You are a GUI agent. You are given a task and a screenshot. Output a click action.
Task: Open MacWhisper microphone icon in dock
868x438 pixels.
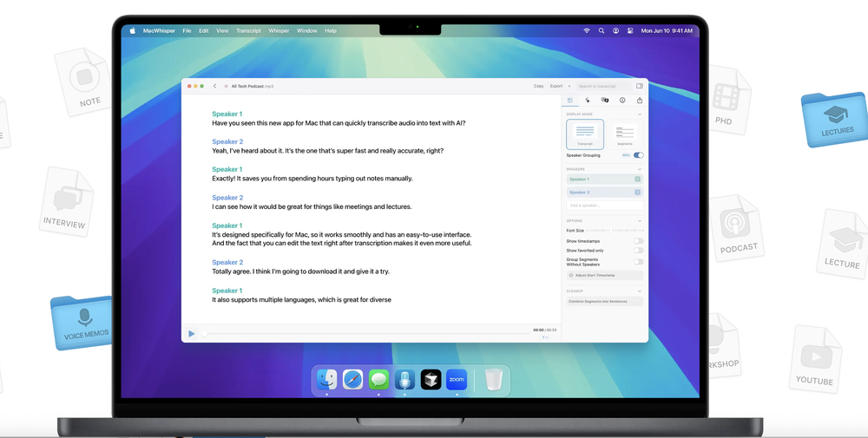pyautogui.click(x=404, y=379)
